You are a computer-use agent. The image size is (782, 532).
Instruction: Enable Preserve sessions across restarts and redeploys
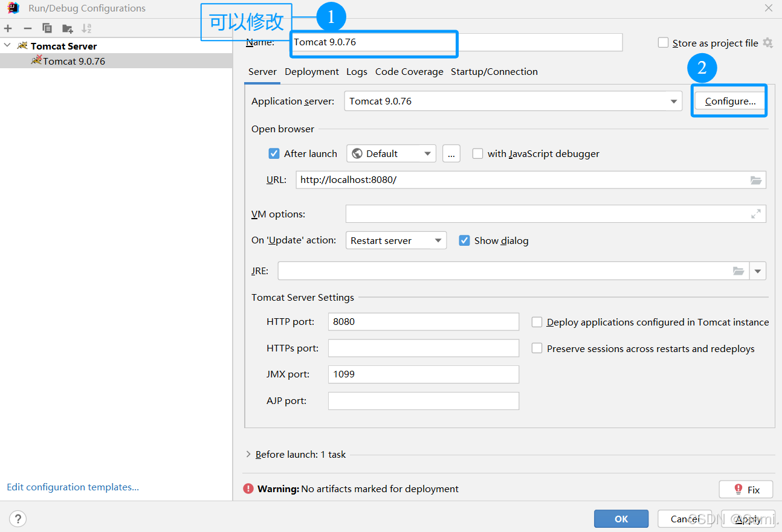[x=537, y=348]
